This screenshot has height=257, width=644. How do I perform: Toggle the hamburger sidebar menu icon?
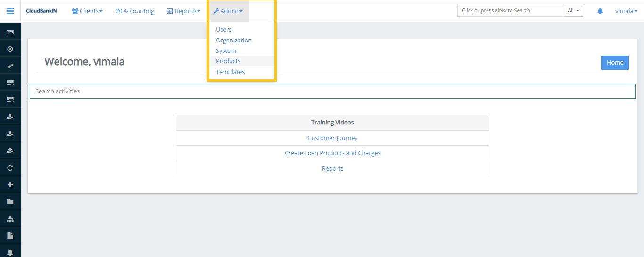[10, 11]
